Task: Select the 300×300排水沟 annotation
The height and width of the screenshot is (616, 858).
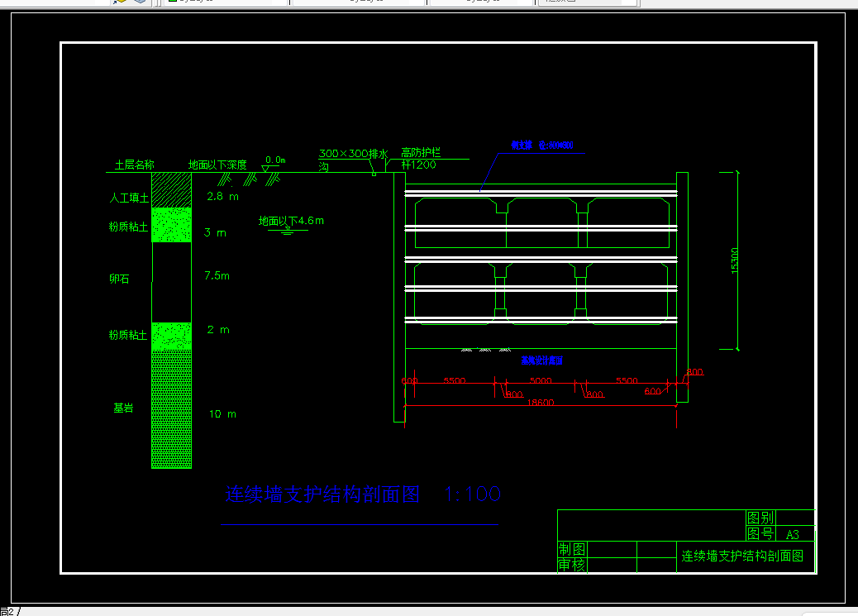Action: [x=353, y=160]
